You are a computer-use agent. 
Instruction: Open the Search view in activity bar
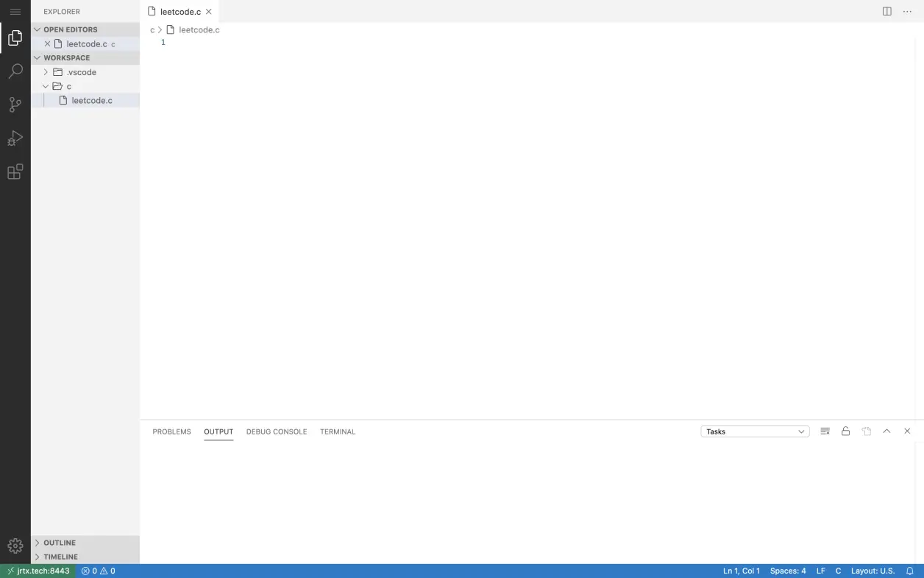click(15, 71)
